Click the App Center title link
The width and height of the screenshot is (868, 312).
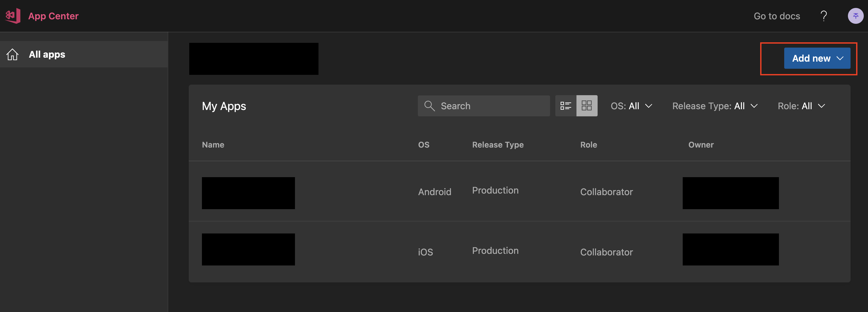[x=53, y=16]
